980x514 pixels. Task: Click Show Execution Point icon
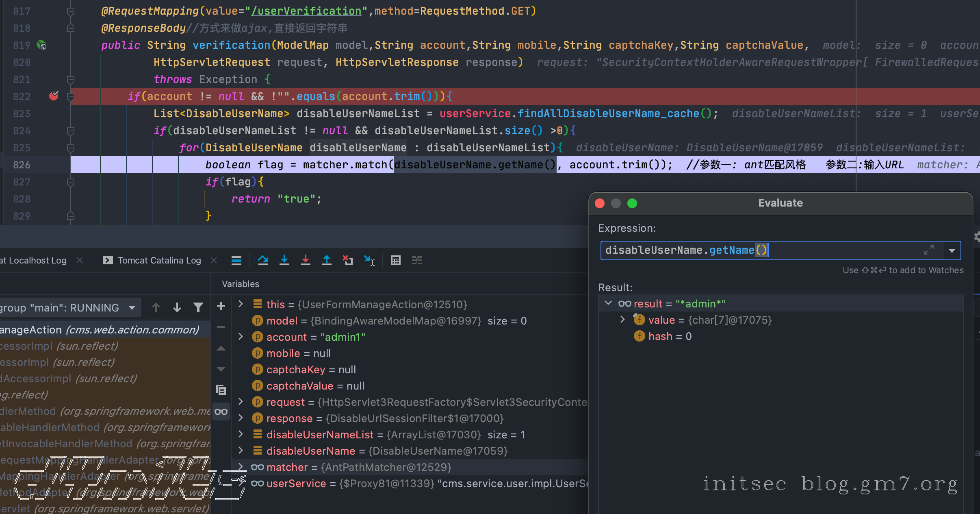pyautogui.click(x=236, y=260)
